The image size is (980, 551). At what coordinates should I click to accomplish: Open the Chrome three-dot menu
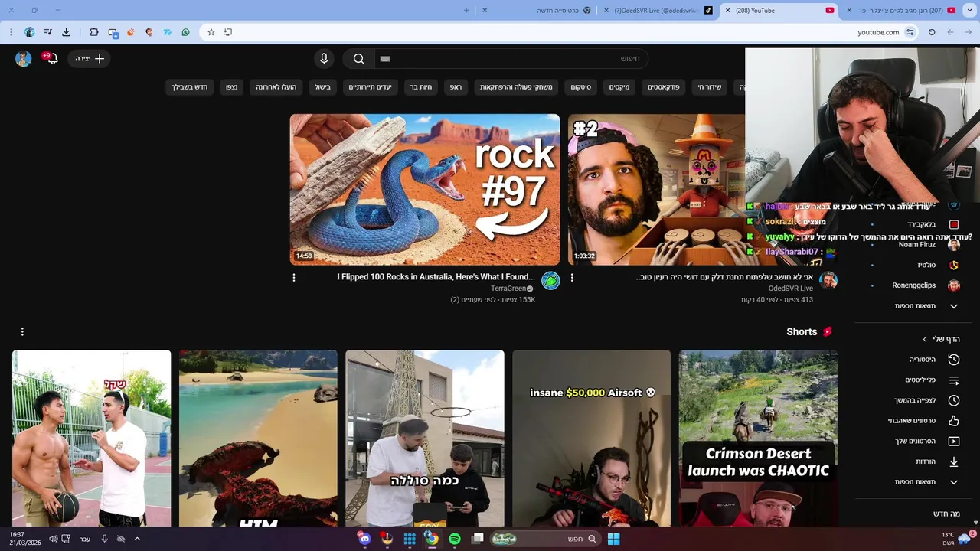(11, 32)
